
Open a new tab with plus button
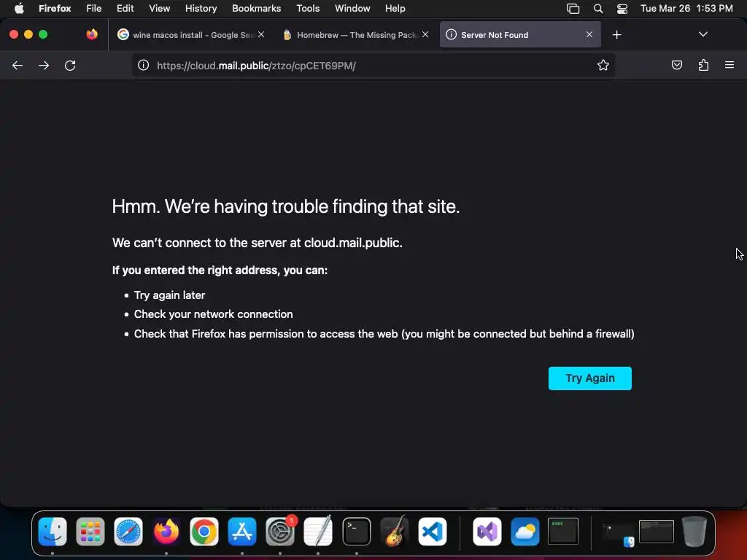pos(617,35)
